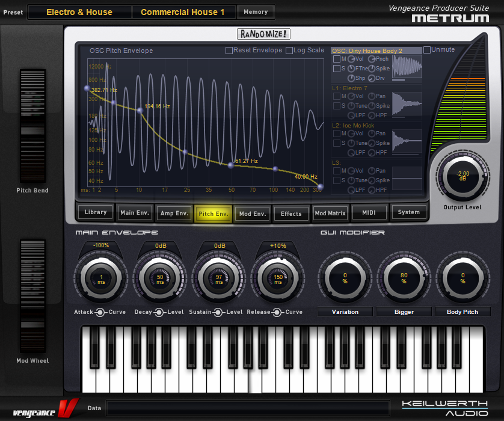Toggle the Attack/Curve switch
Screen dimensions: 504x421
click(x=100, y=312)
